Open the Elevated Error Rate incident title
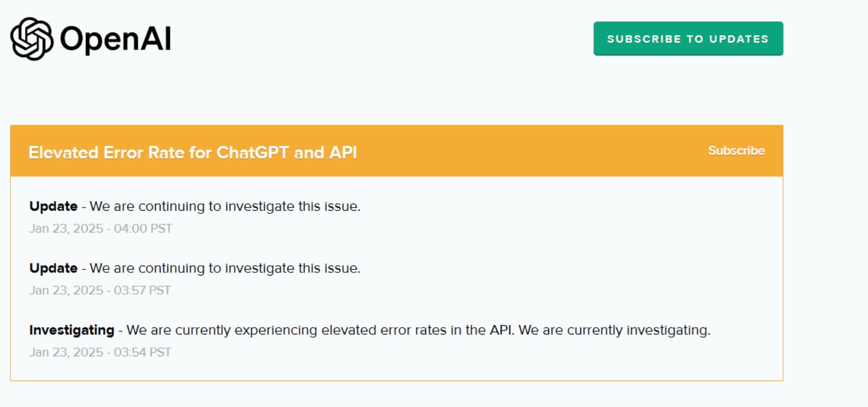This screenshot has height=407, width=868. pyautogui.click(x=193, y=152)
